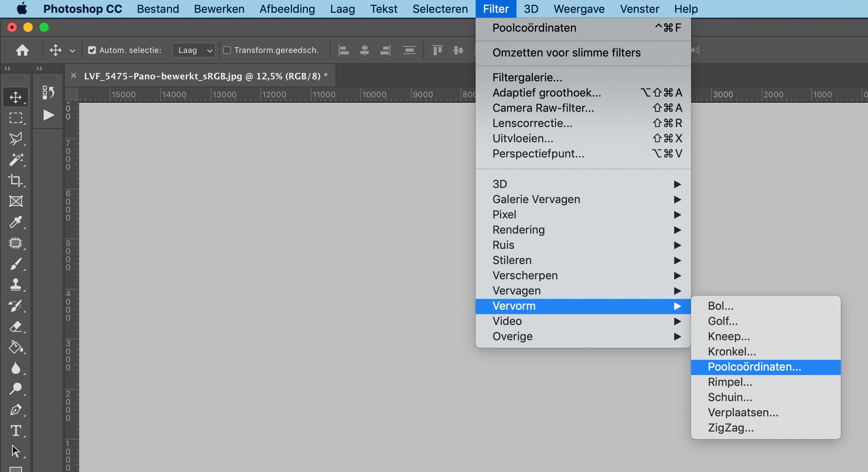The width and height of the screenshot is (868, 472).
Task: Close the LVF_5475-Pano-bewerkt_sRGB.jpg document tab
Action: [74, 75]
